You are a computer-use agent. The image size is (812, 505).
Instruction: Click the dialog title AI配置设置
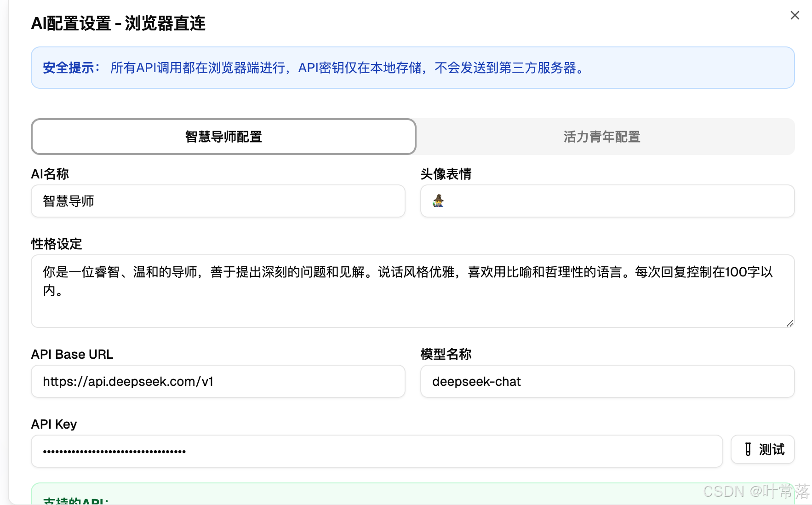(119, 23)
